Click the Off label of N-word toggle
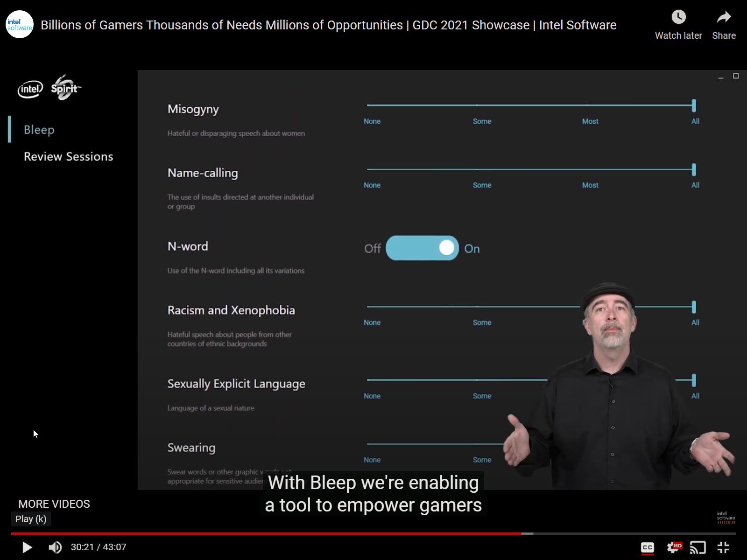The height and width of the screenshot is (560, 747). pyautogui.click(x=373, y=248)
